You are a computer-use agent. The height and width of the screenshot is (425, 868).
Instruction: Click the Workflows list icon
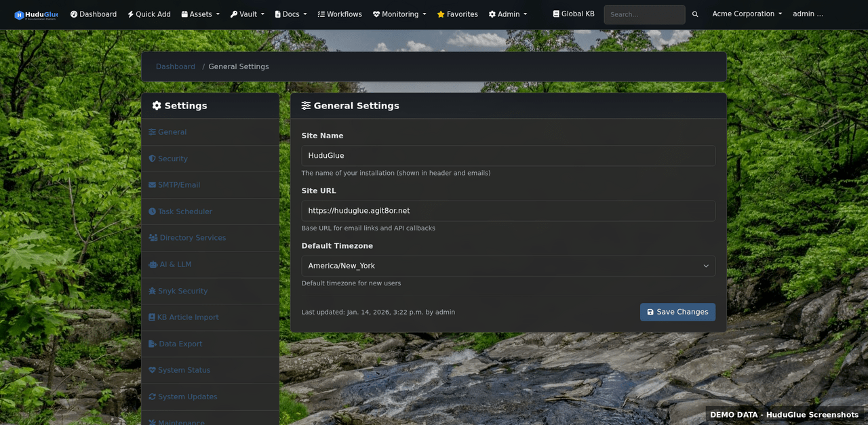(x=321, y=14)
